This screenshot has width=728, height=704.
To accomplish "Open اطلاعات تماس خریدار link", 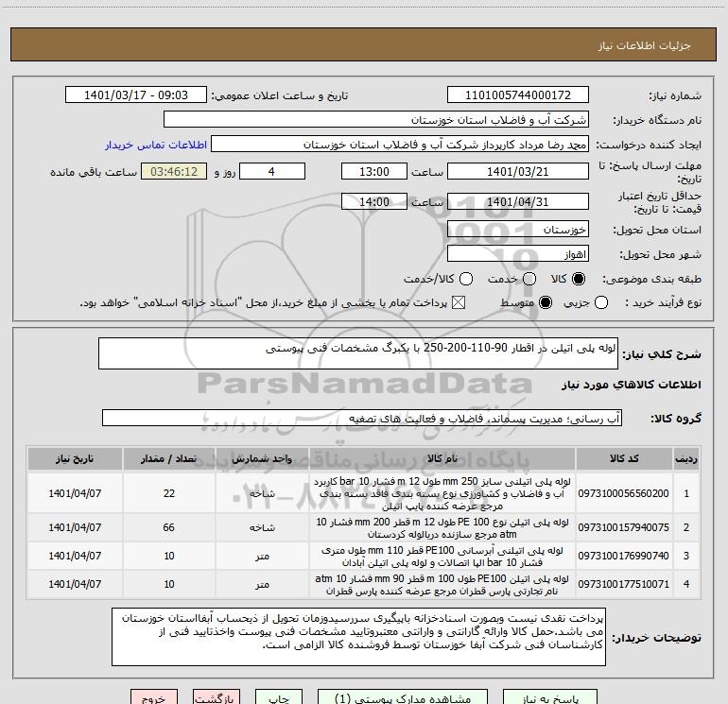I will pos(156,145).
